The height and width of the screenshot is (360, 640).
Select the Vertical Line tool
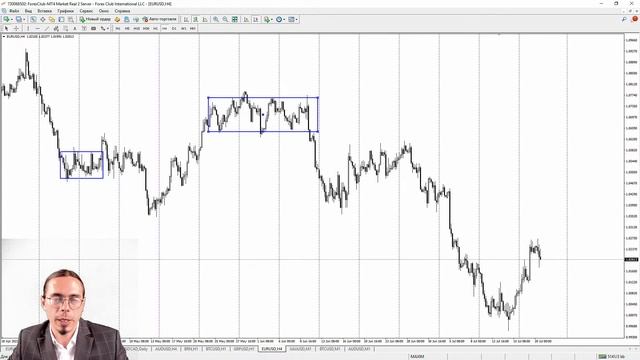click(x=28, y=29)
